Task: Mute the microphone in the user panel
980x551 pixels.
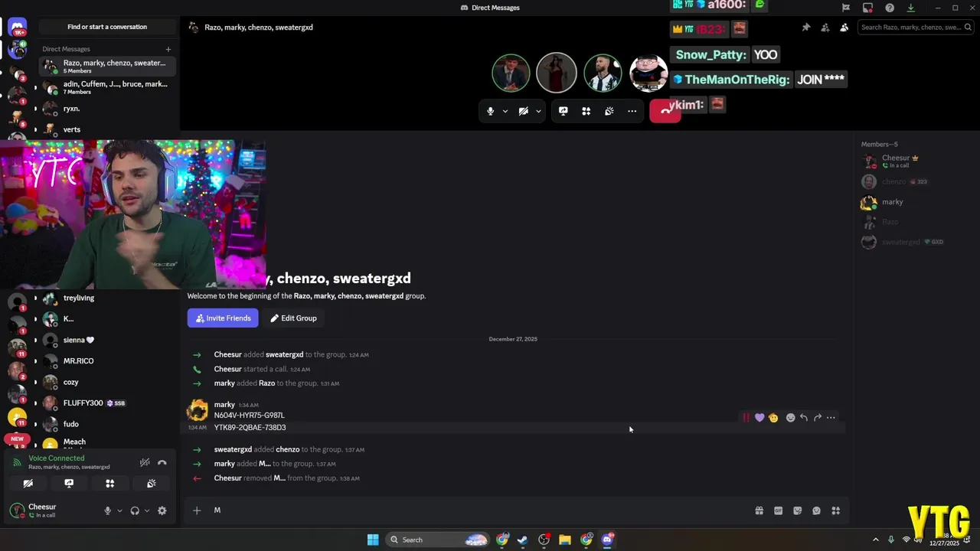Action: point(107,510)
